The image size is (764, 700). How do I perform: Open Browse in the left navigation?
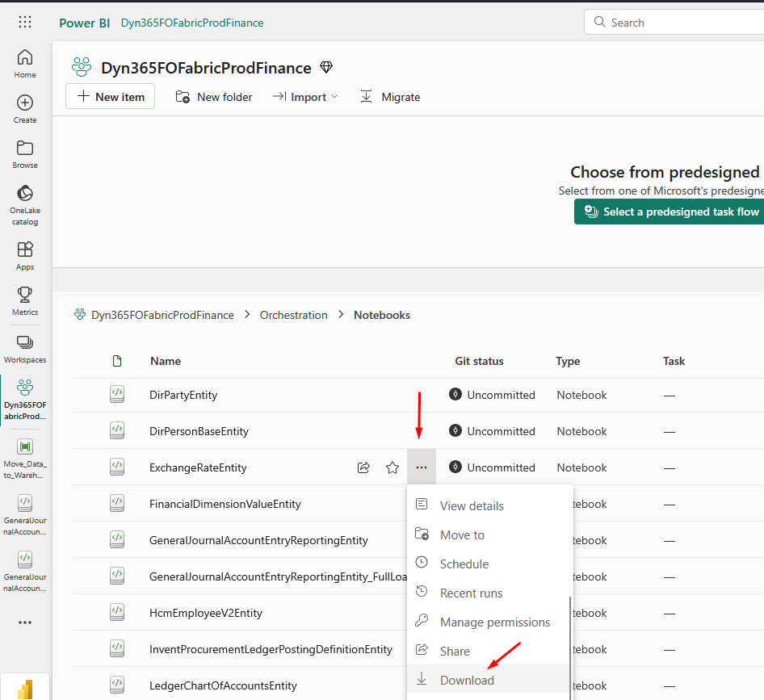[25, 154]
